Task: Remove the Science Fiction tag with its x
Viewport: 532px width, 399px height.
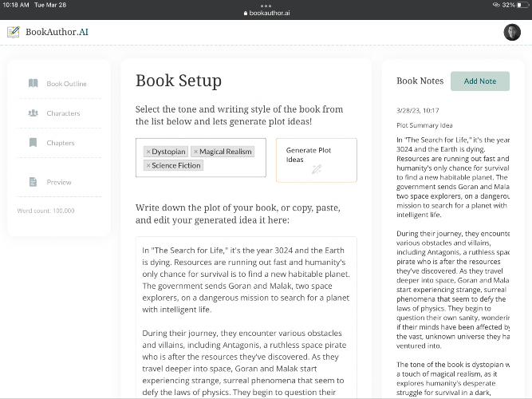Action: [148, 165]
